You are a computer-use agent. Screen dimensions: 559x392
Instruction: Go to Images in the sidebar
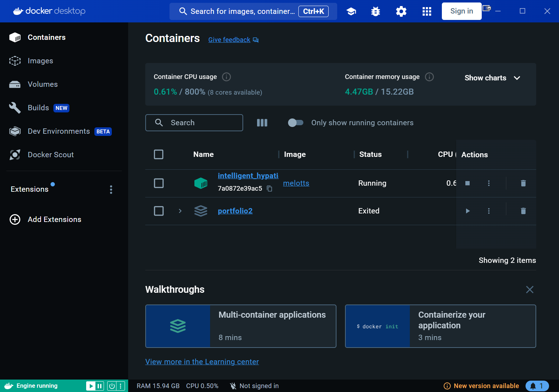tap(40, 61)
